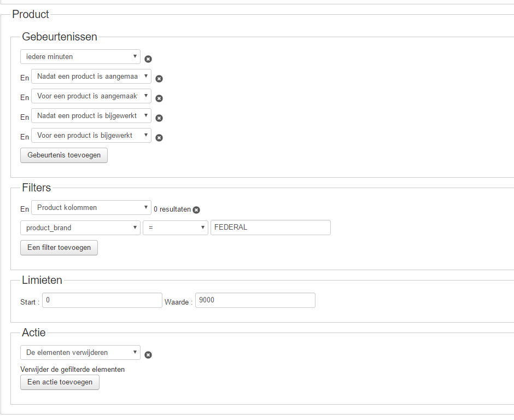Select the product_brand column dropdown

point(80,227)
